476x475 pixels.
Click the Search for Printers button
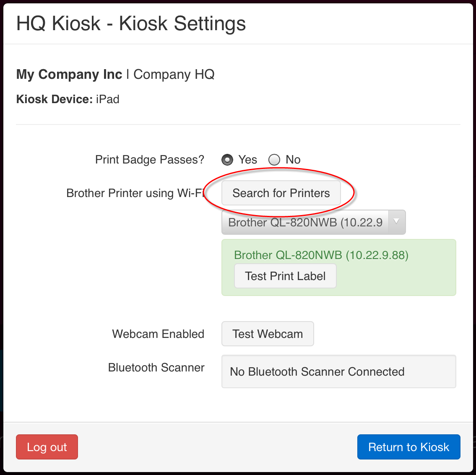click(x=281, y=193)
